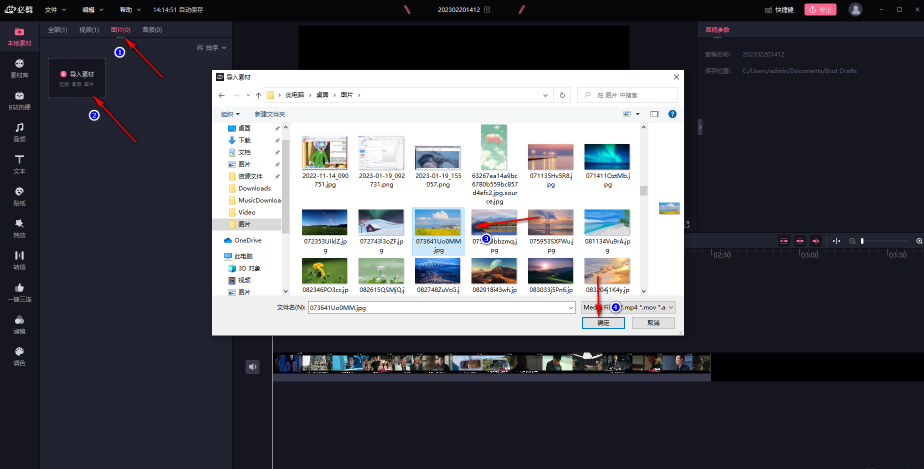Expand the 排序 sort dropdown
Viewport: 924px width, 469px height.
click(x=213, y=48)
